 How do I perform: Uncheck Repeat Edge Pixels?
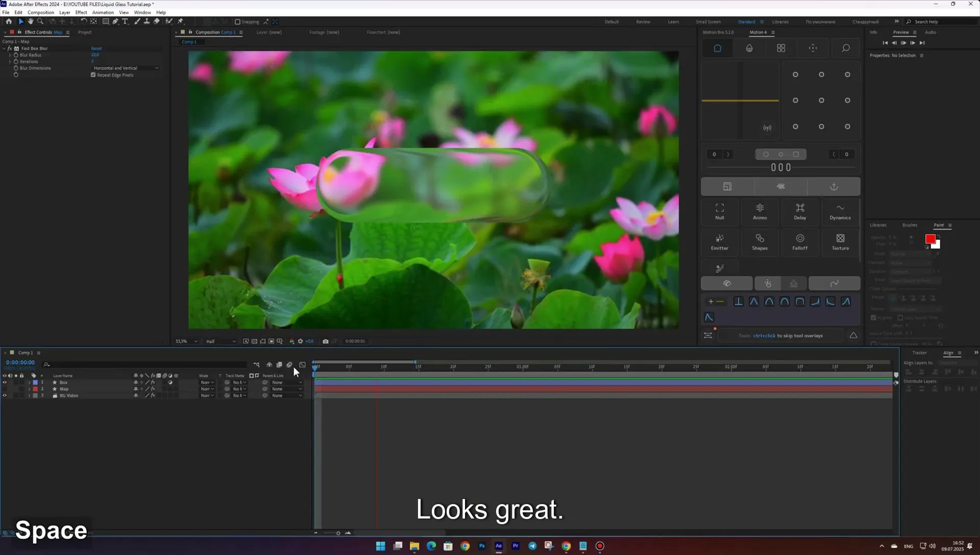93,75
